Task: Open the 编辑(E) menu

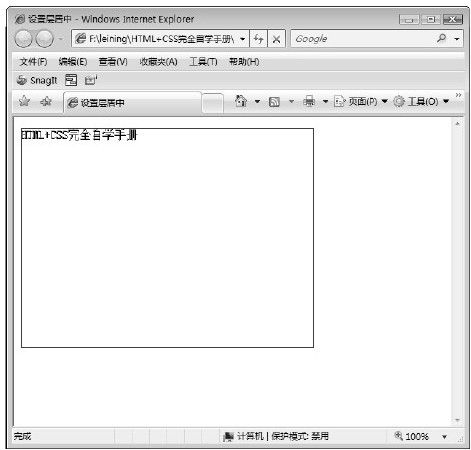Action: coord(73,62)
